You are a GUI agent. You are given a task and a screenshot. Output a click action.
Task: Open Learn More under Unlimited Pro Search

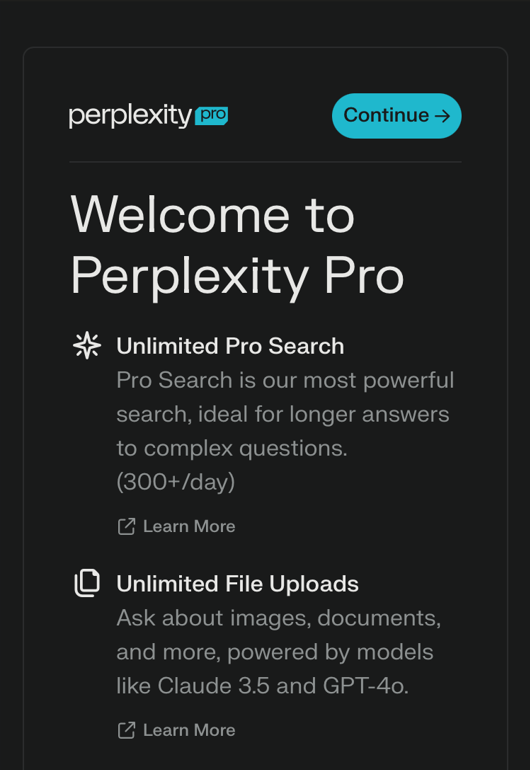[x=189, y=526]
